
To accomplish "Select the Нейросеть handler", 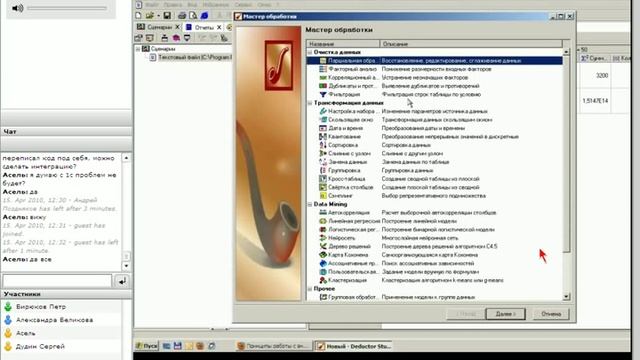I will pos(434,238).
